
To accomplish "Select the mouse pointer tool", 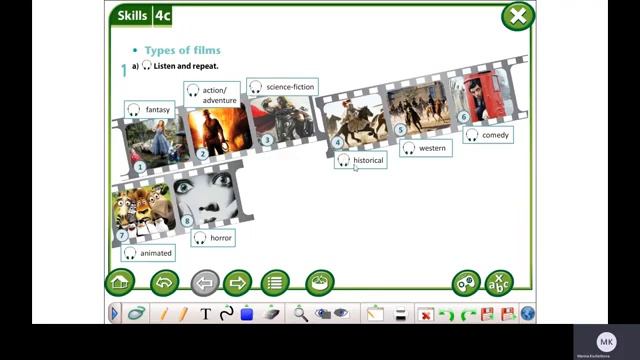I will pyautogui.click(x=137, y=314).
